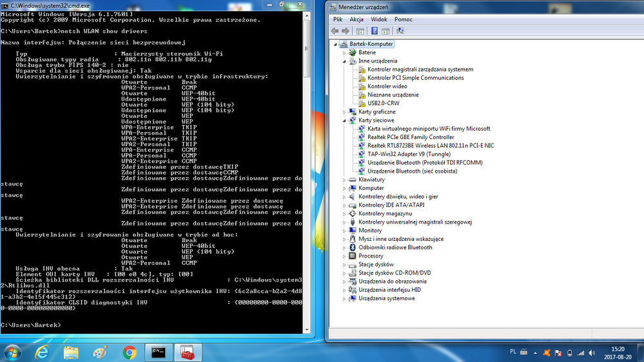This screenshot has width=644, height=362.
Task: Collapse the Inne urządzenia category
Action: [x=345, y=61]
